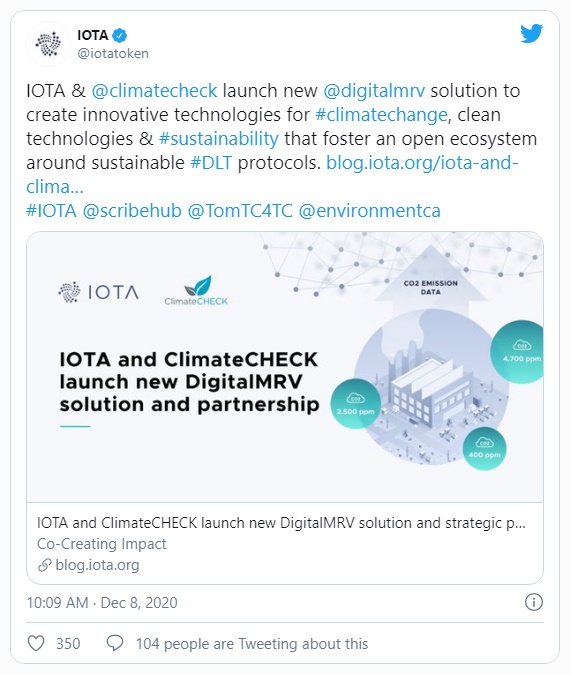Open the @climatecheck mention
571x674 pixels.
(154, 91)
